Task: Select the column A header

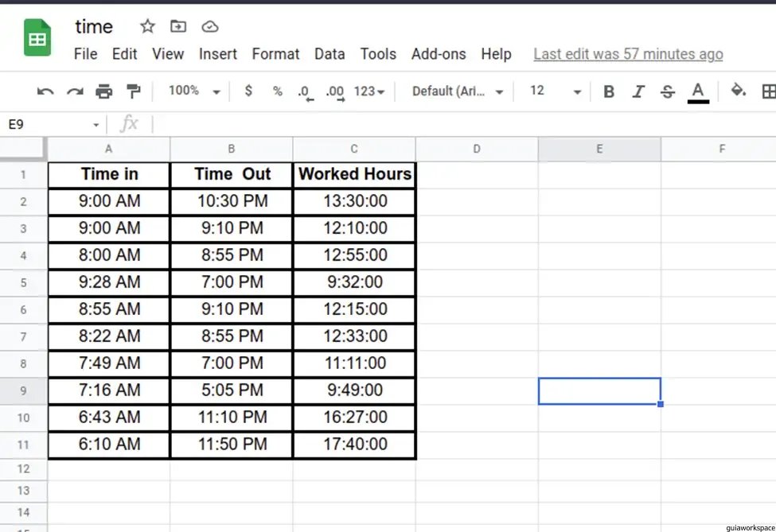Action: (108, 149)
